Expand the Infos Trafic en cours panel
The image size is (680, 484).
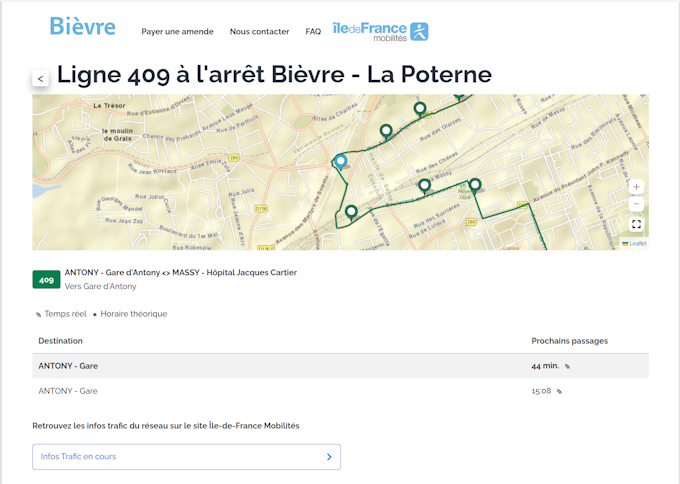tap(186, 457)
